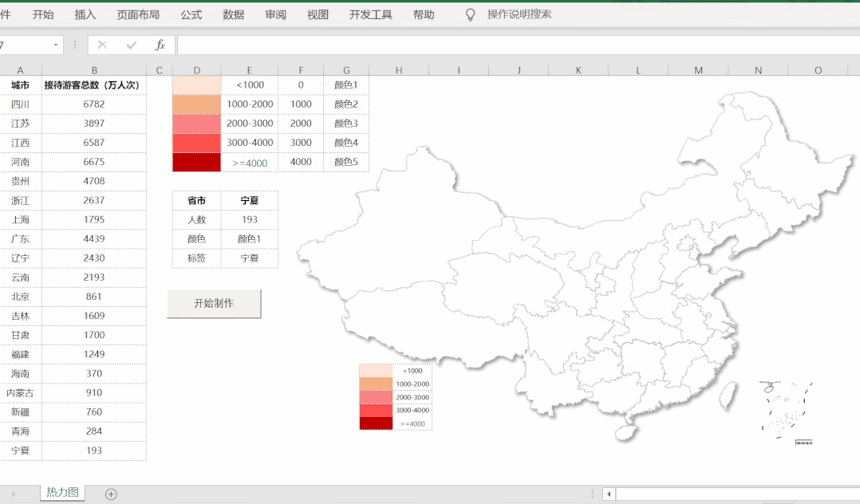Screen dimensions: 860x504
Task: Add a new sheet with plus icon
Action: 111,494
